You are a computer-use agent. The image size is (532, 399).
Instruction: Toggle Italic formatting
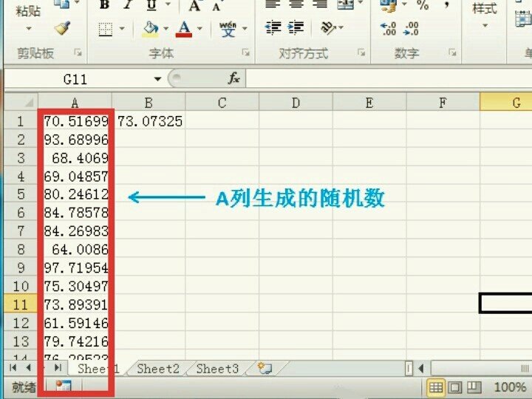pos(128,4)
